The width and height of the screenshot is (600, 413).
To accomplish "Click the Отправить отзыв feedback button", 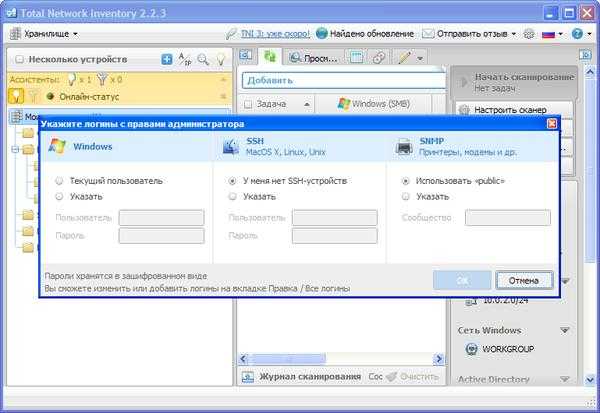I will click(465, 34).
